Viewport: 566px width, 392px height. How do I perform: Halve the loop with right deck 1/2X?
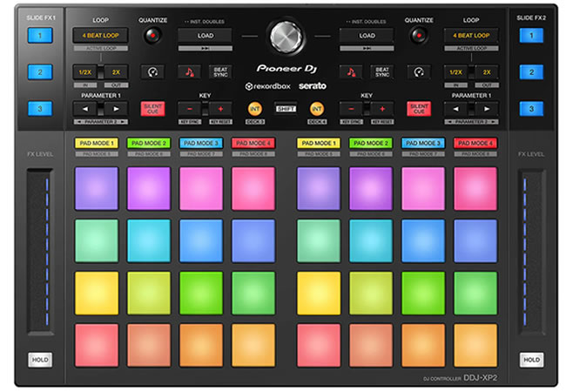[x=456, y=72]
